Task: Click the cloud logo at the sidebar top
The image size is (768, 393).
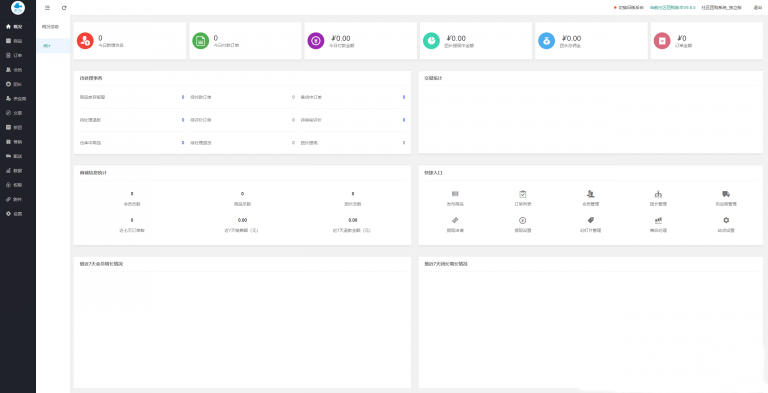Action: coord(18,7)
